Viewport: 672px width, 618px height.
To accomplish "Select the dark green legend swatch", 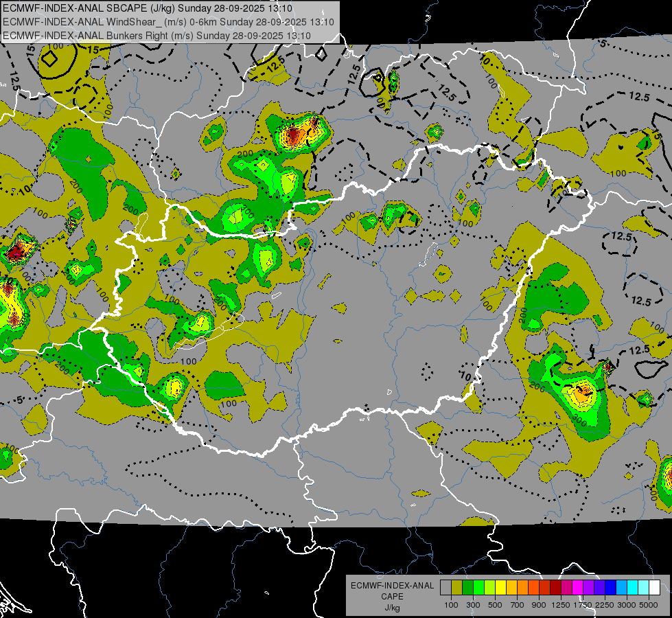I will pyautogui.click(x=467, y=588).
